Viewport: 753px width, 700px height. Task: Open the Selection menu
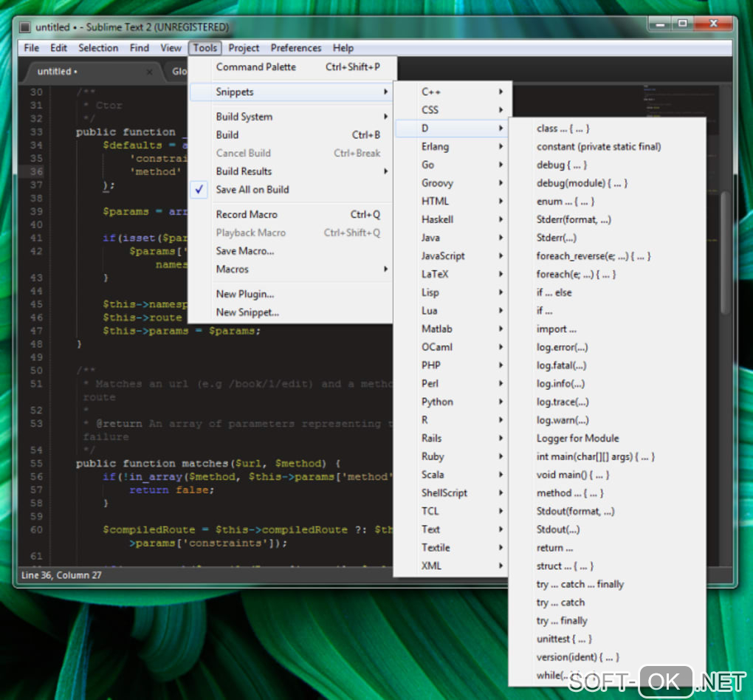tap(98, 48)
